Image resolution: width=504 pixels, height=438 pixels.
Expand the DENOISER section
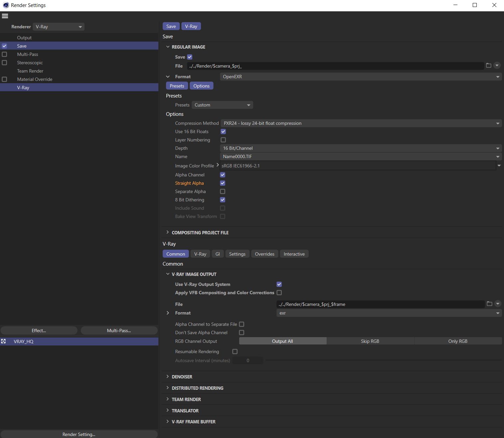click(168, 376)
